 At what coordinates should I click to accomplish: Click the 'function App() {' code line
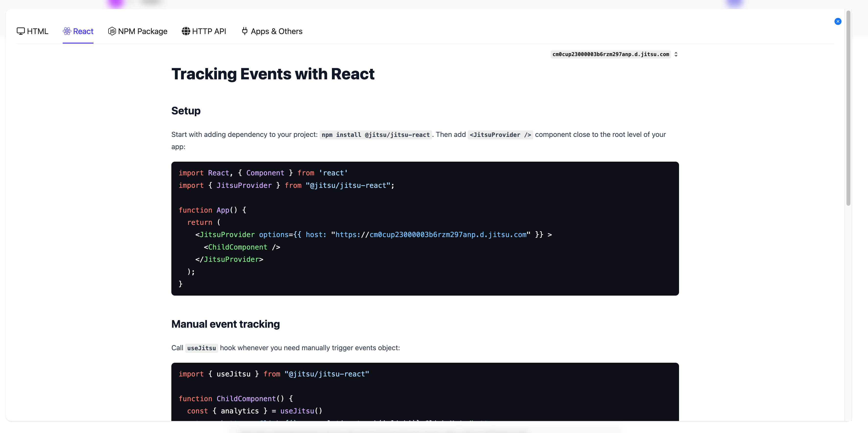pos(212,210)
